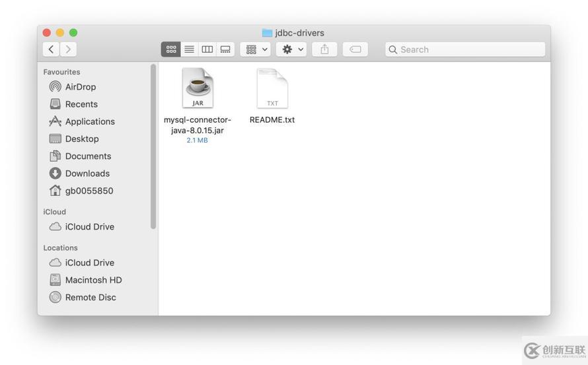Image resolution: width=588 pixels, height=365 pixels.
Task: Go to Desktop in the sidebar
Action: [x=82, y=139]
